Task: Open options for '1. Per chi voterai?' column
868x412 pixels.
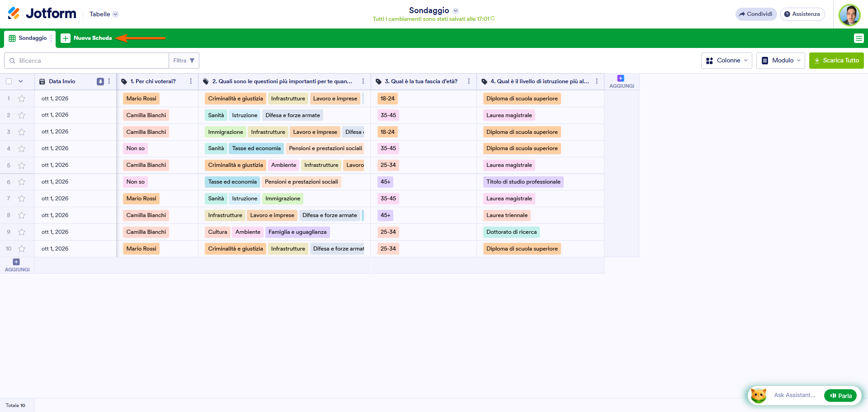Action: pyautogui.click(x=191, y=81)
